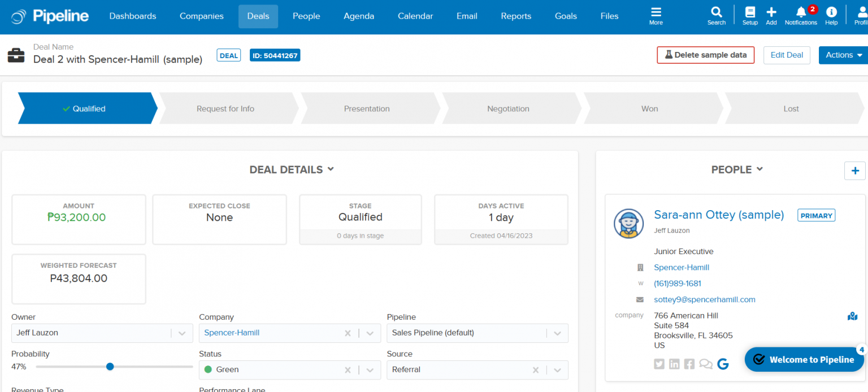Search the contact via the Google icon
The width and height of the screenshot is (868, 392).
pos(723,364)
